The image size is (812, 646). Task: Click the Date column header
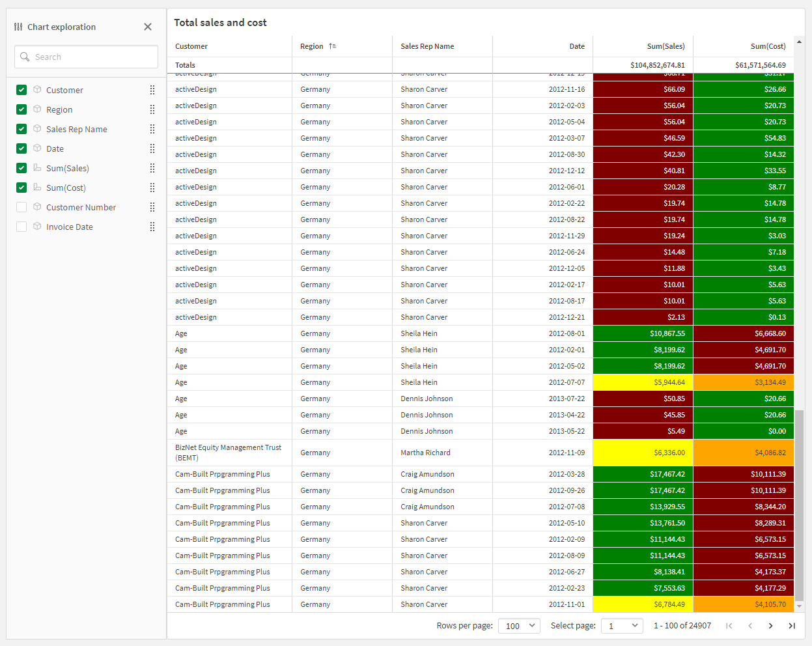point(577,46)
